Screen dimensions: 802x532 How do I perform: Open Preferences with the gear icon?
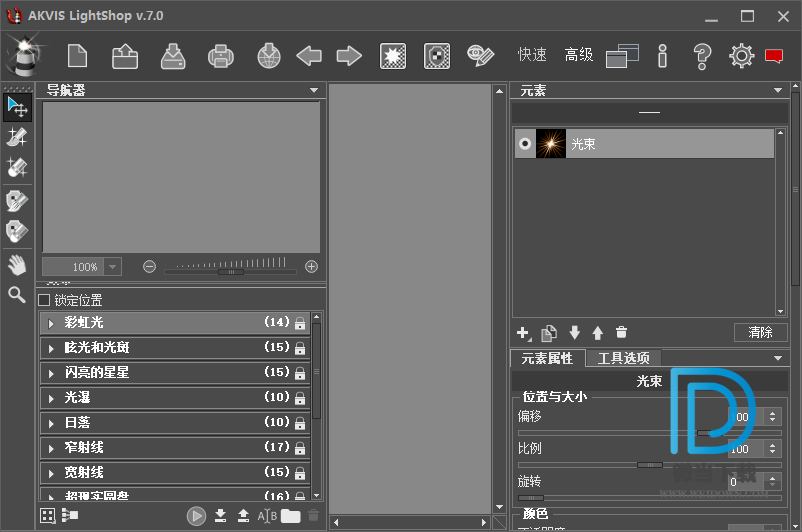point(741,56)
